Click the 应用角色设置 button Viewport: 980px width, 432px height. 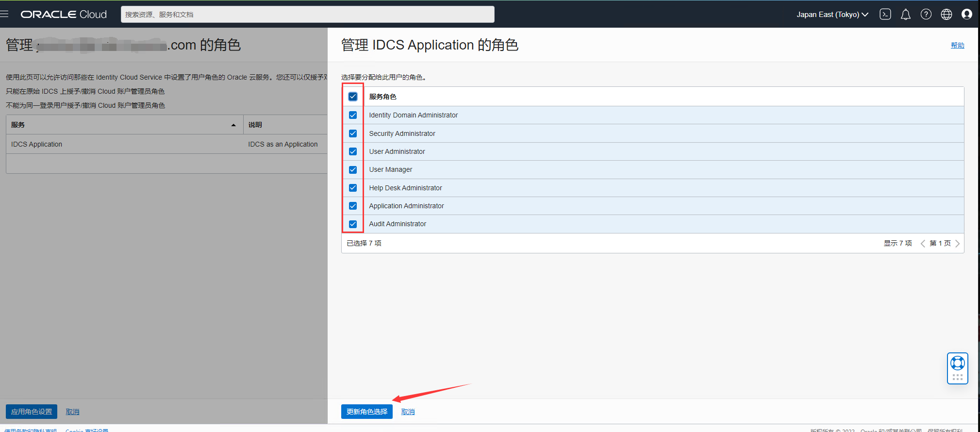(32, 412)
